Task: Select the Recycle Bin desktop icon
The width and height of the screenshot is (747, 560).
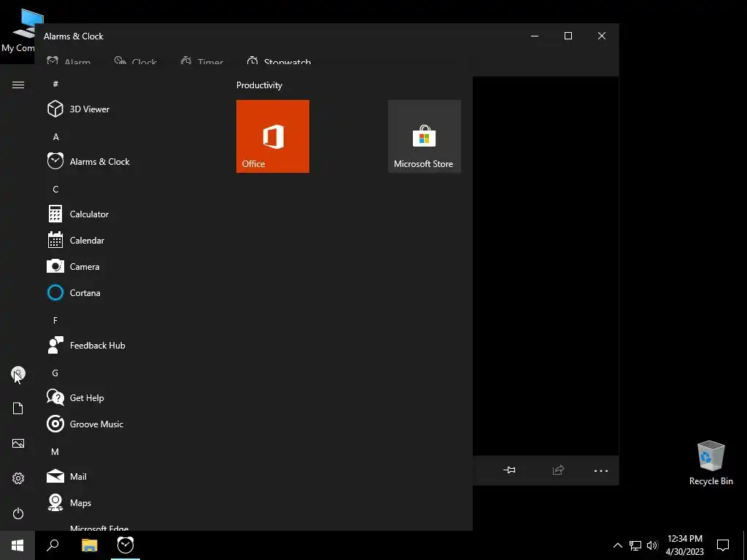Action: coord(711,463)
